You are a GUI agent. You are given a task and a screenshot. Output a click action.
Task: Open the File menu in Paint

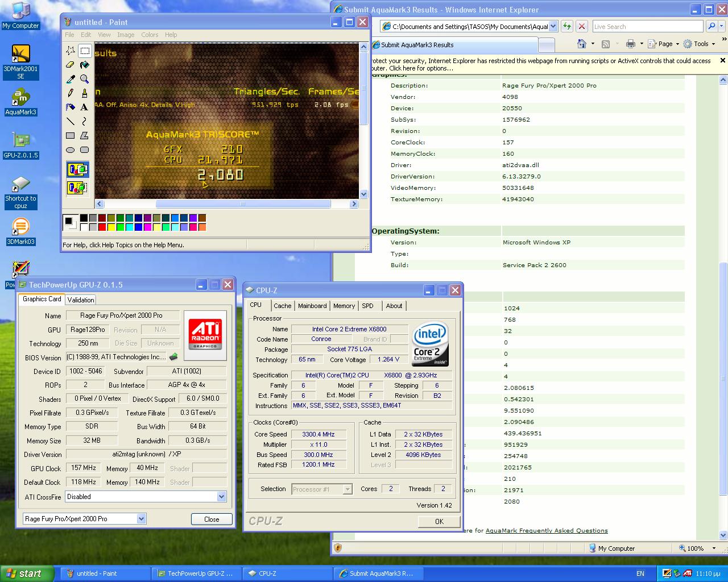click(x=69, y=35)
